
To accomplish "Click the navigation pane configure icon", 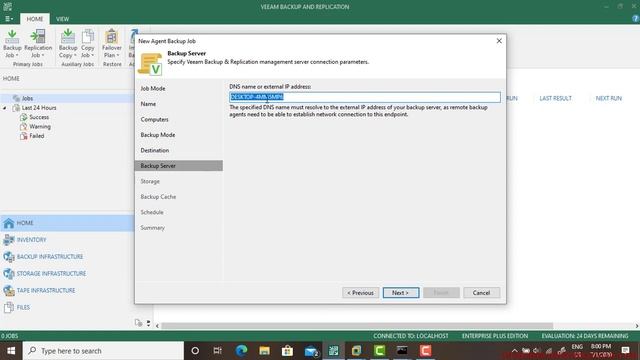I will pyautogui.click(x=138, y=323).
